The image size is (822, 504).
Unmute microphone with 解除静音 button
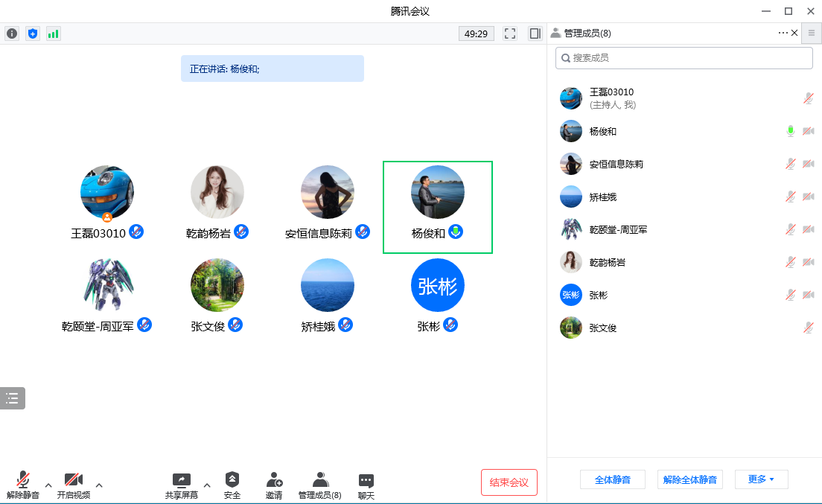23,485
